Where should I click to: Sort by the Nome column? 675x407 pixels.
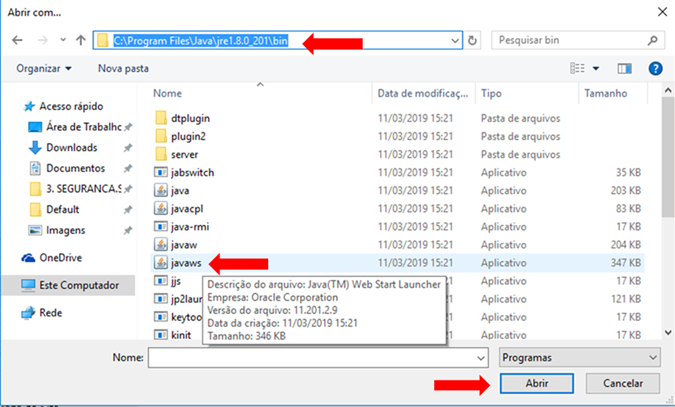pos(167,93)
